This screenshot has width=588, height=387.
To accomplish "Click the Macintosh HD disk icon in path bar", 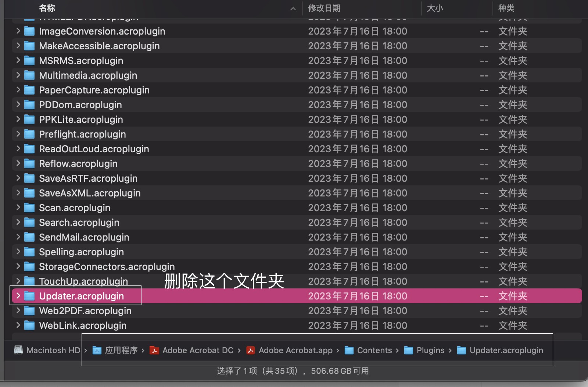I will coord(19,350).
